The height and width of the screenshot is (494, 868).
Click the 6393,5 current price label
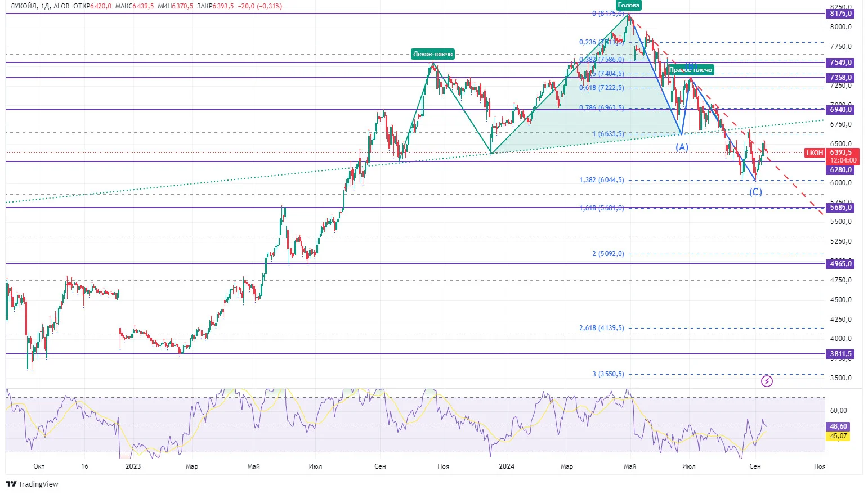[x=841, y=152]
